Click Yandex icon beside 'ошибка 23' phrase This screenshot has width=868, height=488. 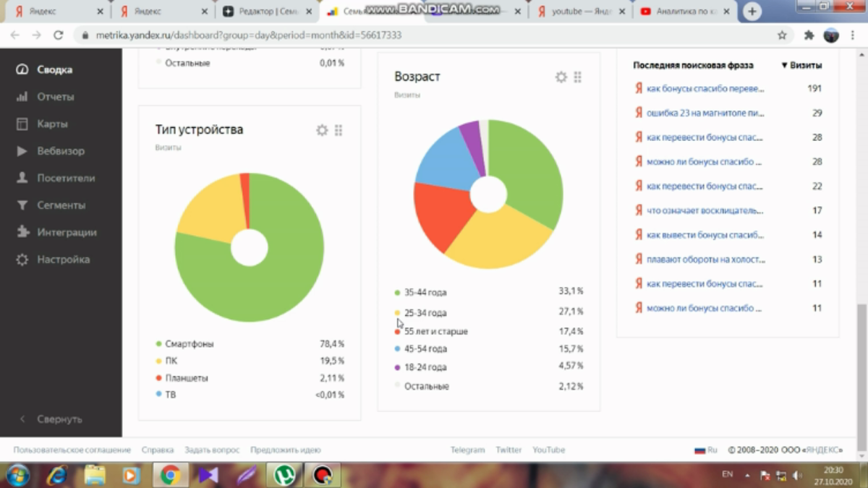(639, 113)
